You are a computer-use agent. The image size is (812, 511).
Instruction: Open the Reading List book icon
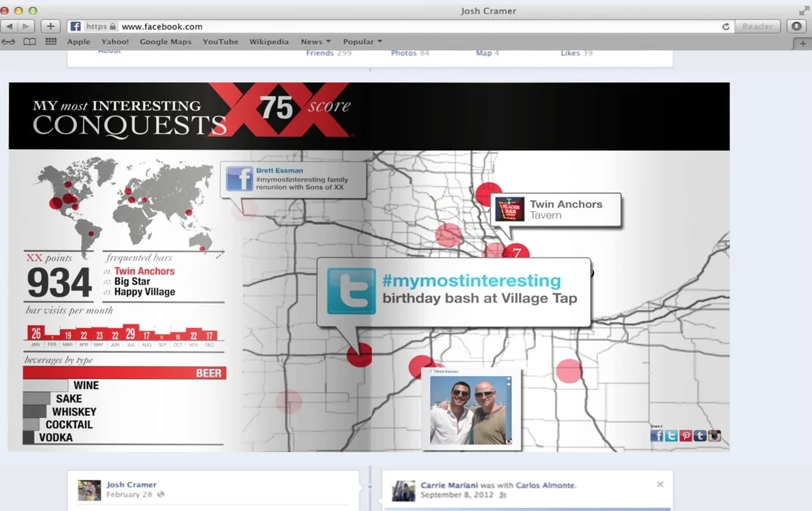pyautogui.click(x=29, y=41)
